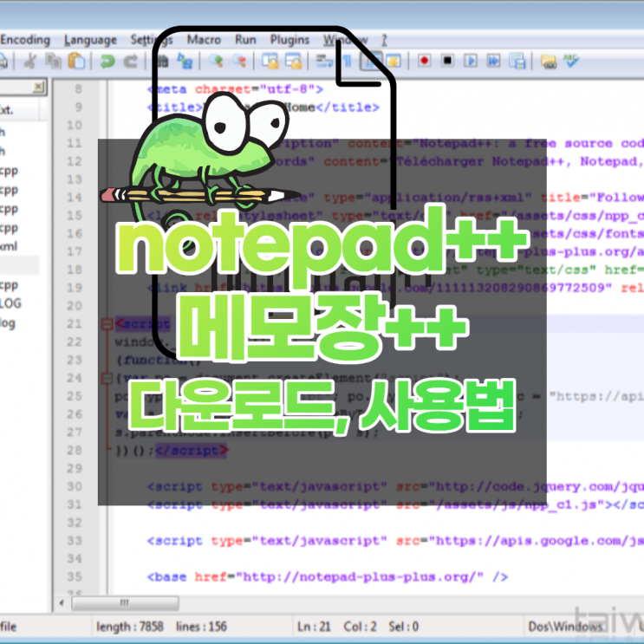Start macro recording with red dot

pyautogui.click(x=424, y=61)
